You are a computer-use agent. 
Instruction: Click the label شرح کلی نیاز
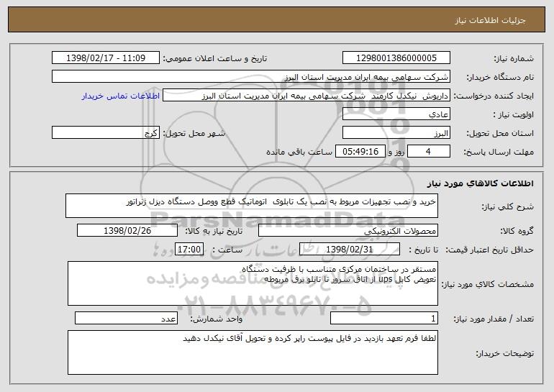[x=508, y=207]
